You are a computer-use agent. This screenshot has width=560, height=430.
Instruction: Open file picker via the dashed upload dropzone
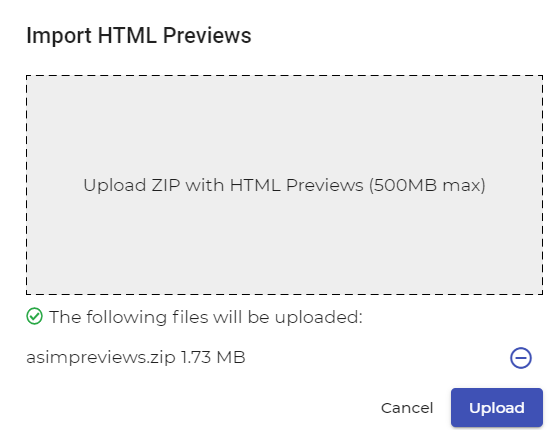(284, 185)
